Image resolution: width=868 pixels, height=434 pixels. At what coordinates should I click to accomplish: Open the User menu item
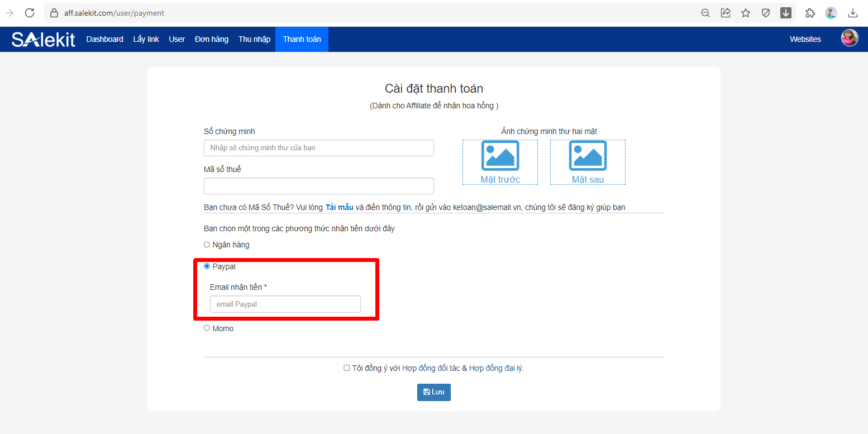click(177, 39)
